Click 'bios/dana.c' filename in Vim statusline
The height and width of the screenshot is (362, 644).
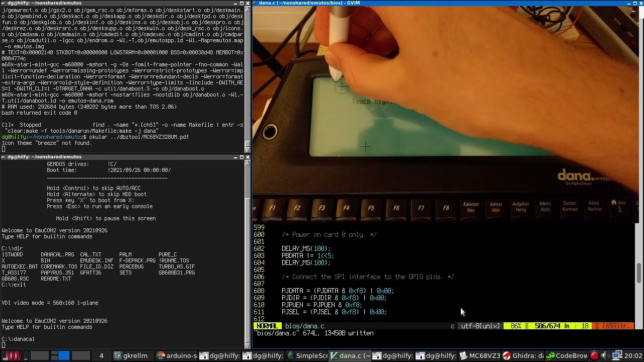pos(304,326)
